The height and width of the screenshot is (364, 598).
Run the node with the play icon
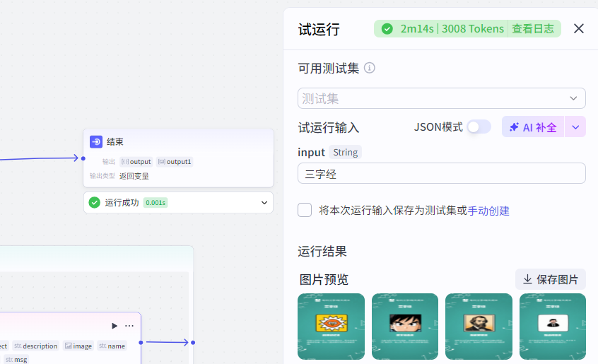(x=114, y=326)
